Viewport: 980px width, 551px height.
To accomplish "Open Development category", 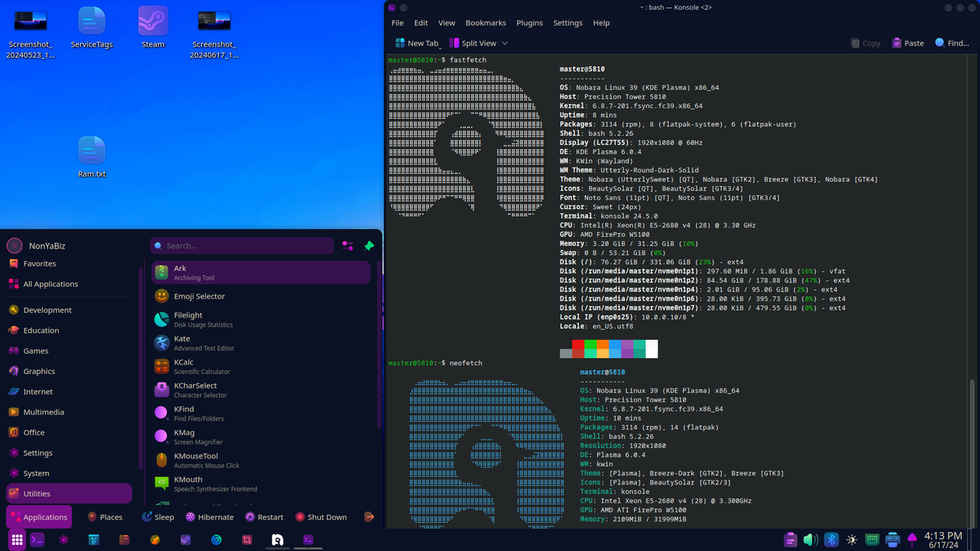I will point(69,310).
